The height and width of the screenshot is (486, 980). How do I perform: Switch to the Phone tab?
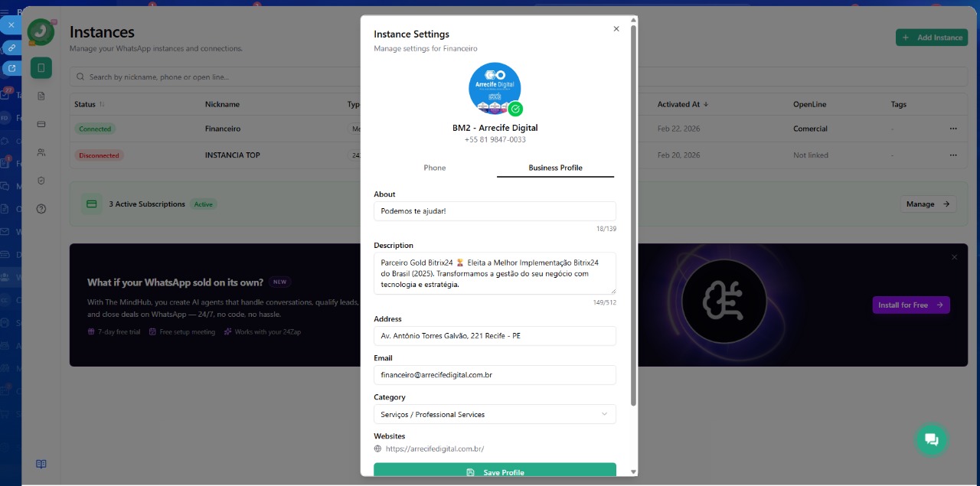pyautogui.click(x=434, y=168)
